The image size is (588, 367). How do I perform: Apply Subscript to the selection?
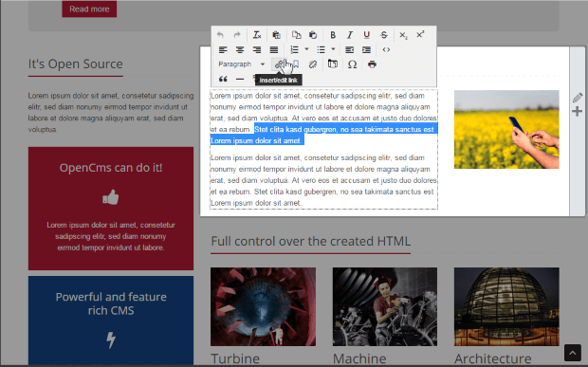click(x=403, y=35)
